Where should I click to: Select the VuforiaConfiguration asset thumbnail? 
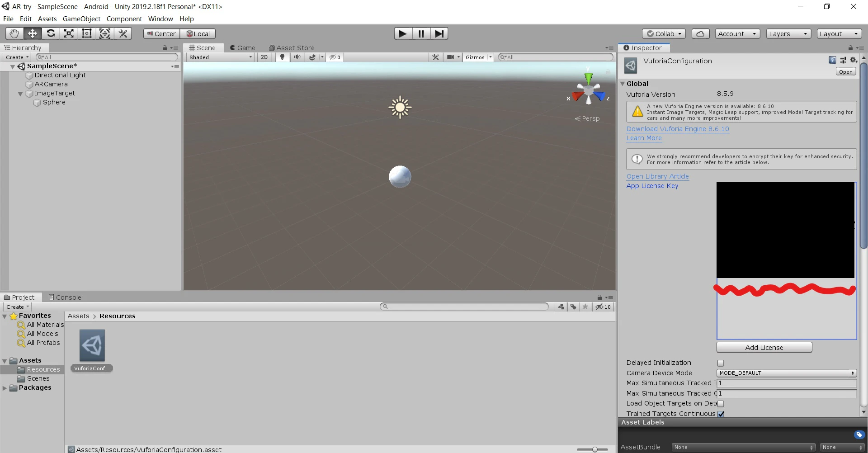click(x=92, y=345)
